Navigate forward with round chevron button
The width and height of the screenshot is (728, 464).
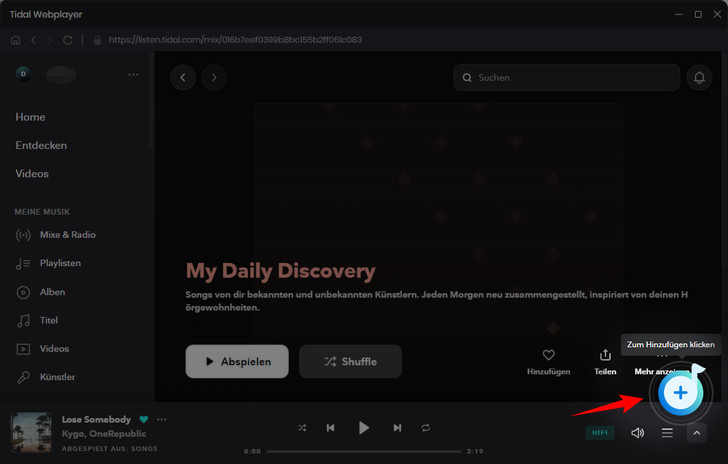pyautogui.click(x=214, y=78)
